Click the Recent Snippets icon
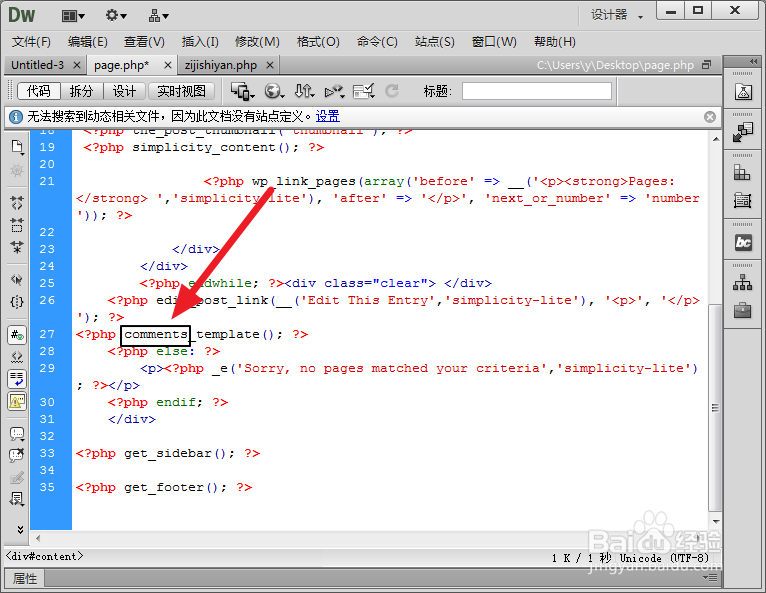 pyautogui.click(x=17, y=499)
